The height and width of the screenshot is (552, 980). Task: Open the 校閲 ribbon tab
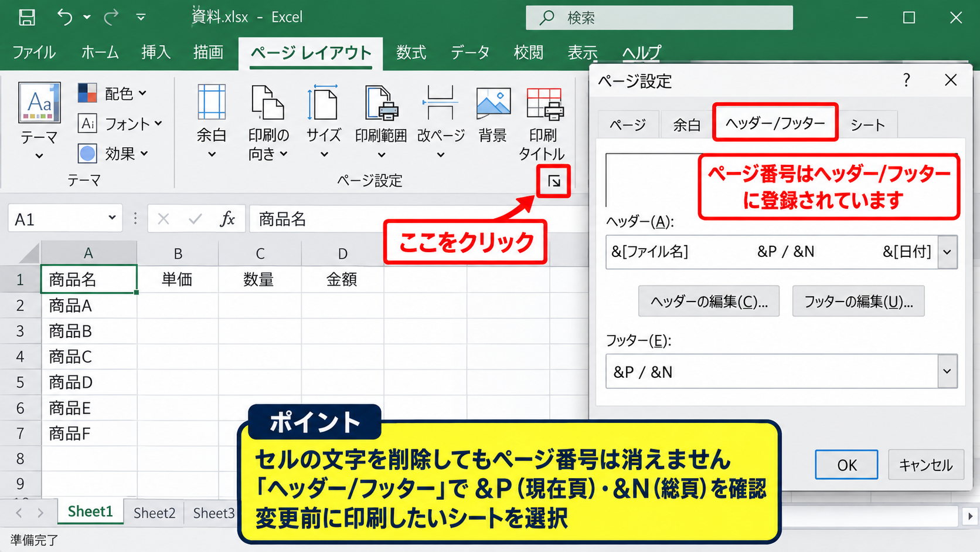[529, 53]
